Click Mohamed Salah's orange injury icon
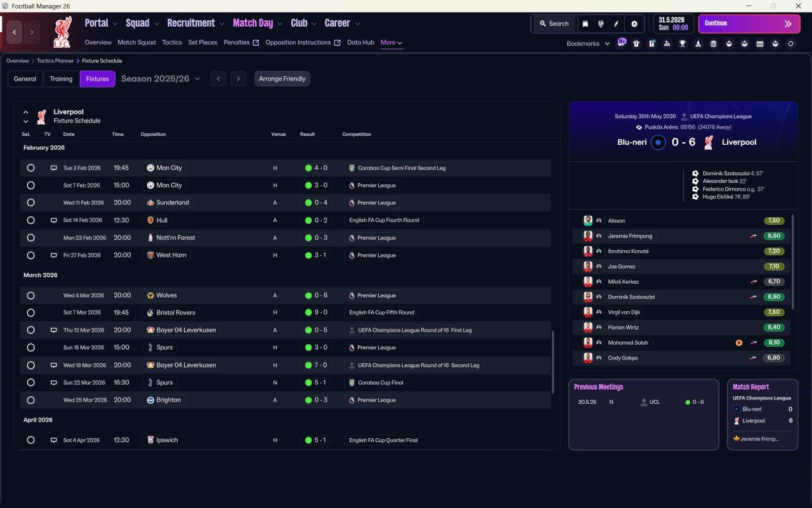 [x=738, y=343]
